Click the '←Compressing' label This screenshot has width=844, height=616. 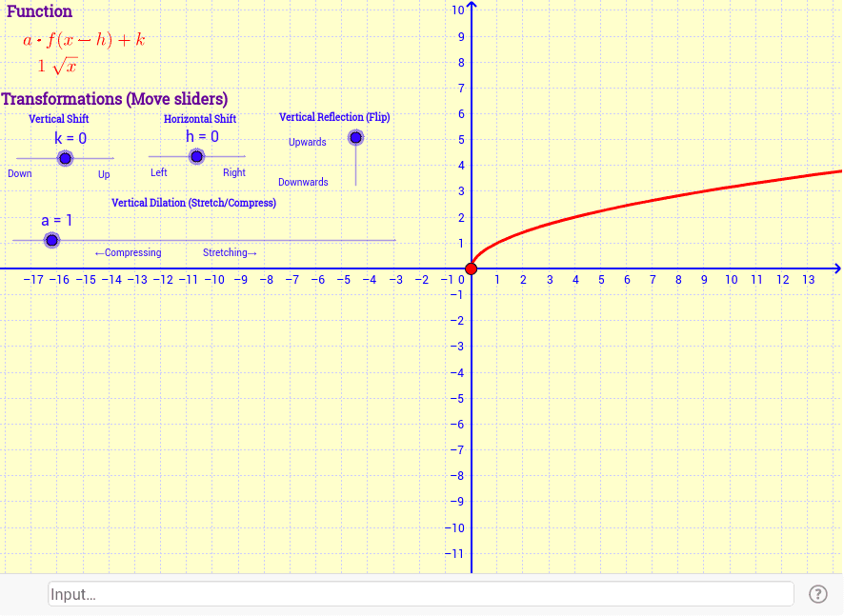tap(128, 252)
